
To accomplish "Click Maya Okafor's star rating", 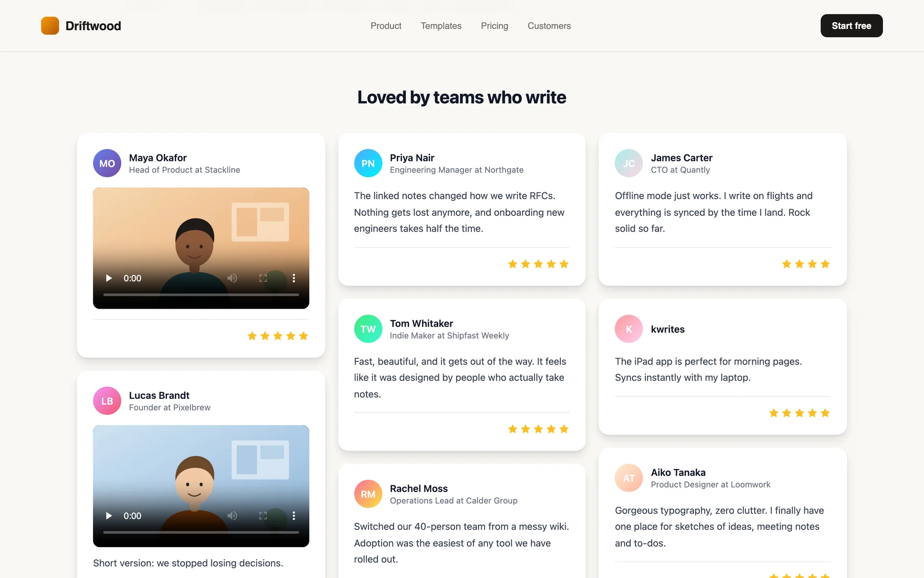I will [x=278, y=336].
